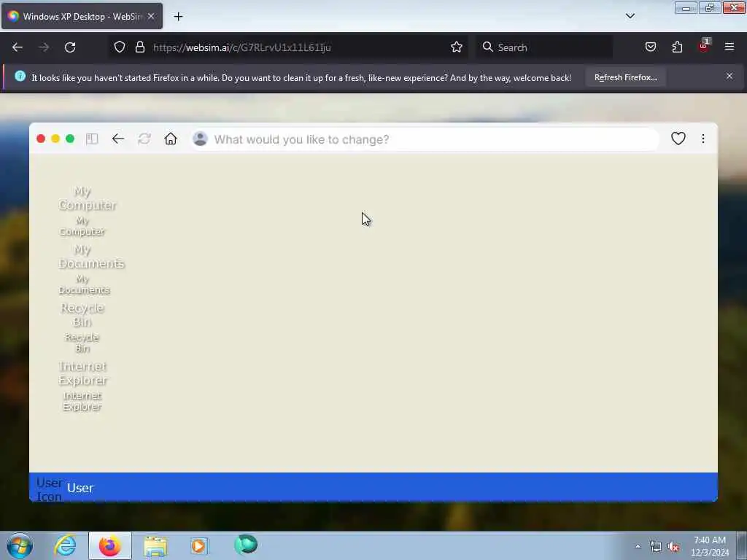The height and width of the screenshot is (560, 747).
Task: Open a new Firefox tab
Action: [178, 17]
